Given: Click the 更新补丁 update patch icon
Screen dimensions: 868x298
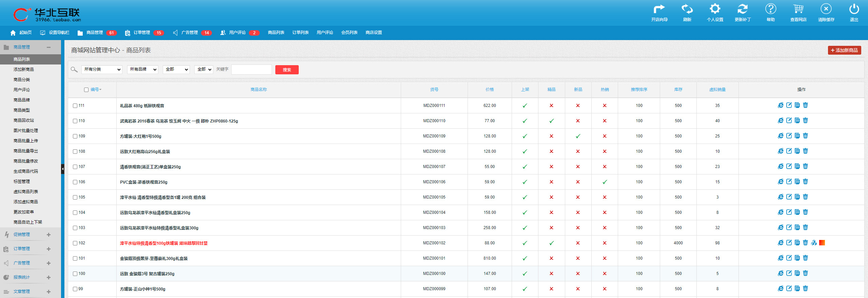Looking at the screenshot, I should pos(743,9).
